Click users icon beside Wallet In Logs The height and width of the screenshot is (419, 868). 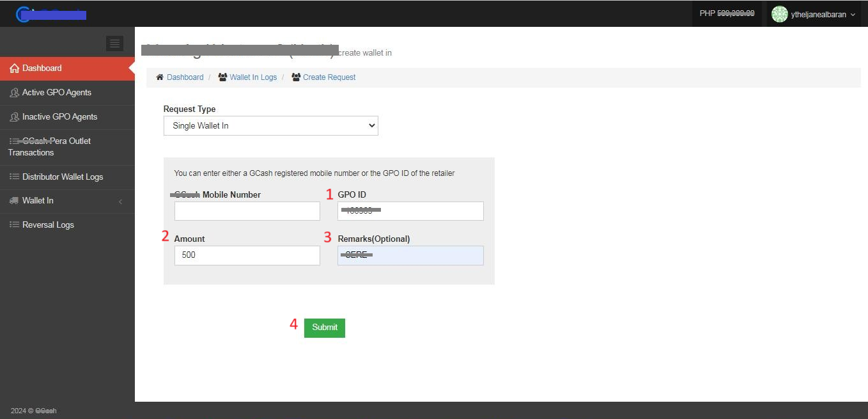coord(222,77)
